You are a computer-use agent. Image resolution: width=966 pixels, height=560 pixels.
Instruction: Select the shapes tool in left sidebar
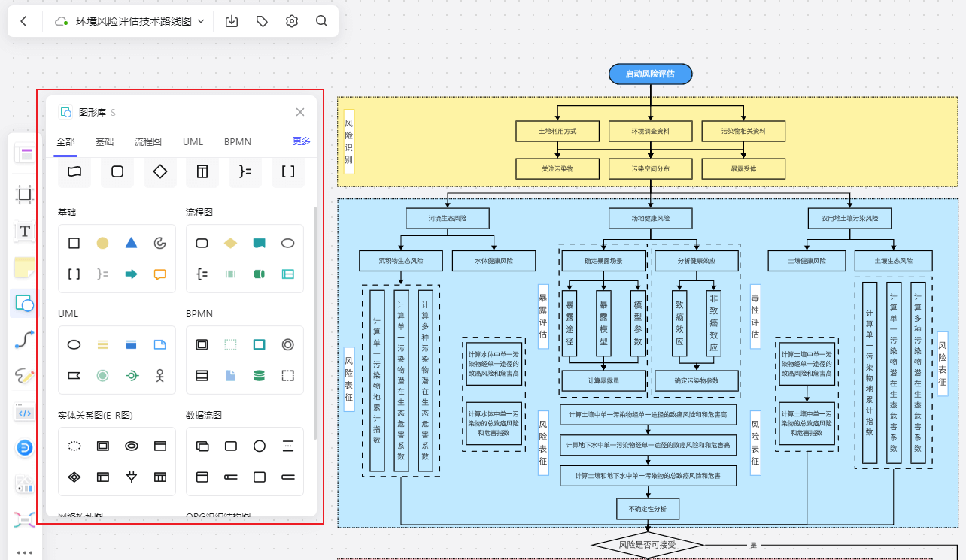pos(25,303)
